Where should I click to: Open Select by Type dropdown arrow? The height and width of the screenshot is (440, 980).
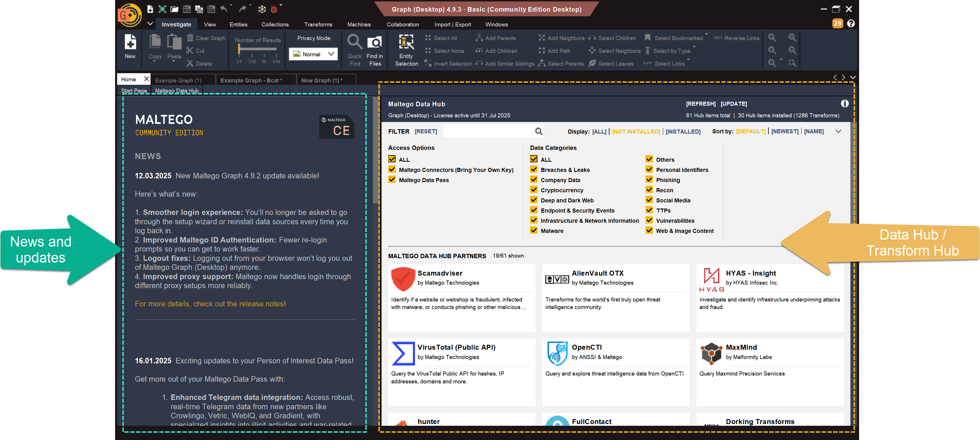click(x=694, y=47)
